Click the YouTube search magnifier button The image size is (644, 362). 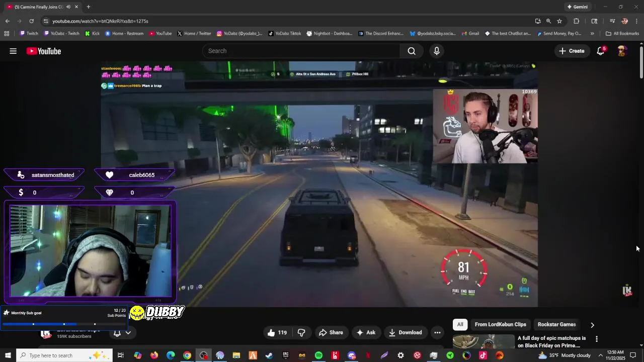pos(412,51)
